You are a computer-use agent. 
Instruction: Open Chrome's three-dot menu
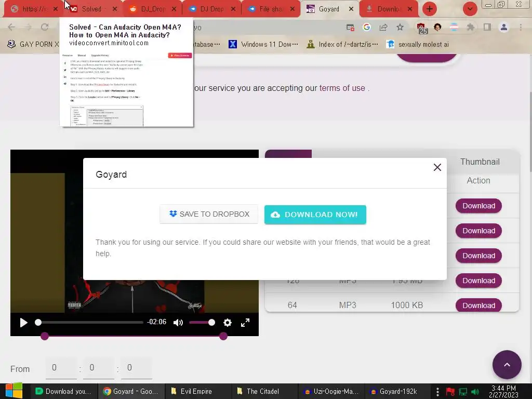pyautogui.click(x=521, y=27)
